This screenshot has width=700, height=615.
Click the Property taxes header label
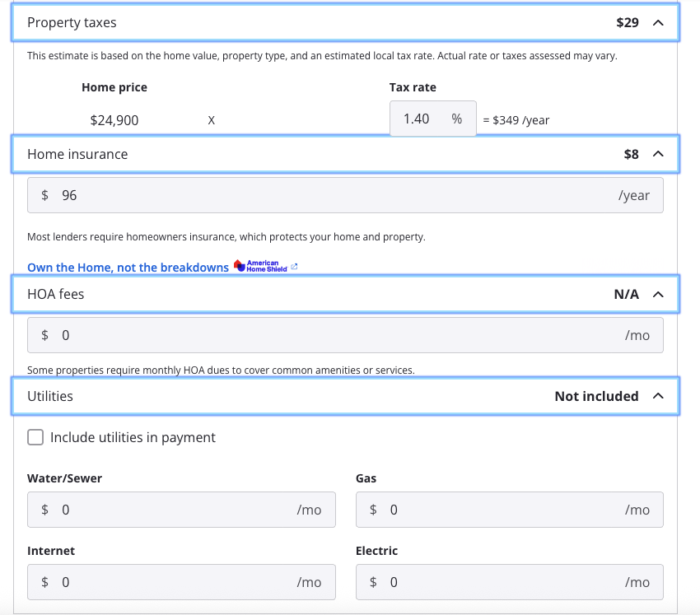click(x=72, y=23)
